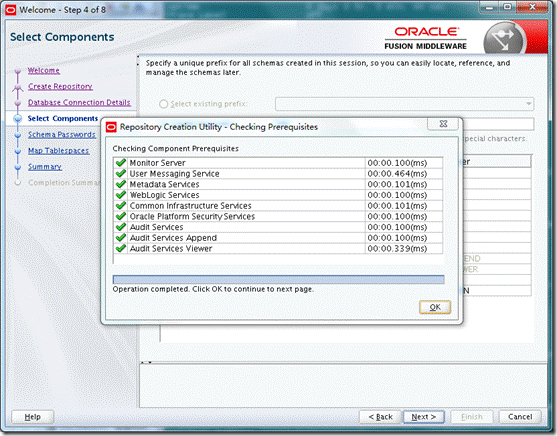Click the Oracle icon in dialog title bar

[112, 127]
